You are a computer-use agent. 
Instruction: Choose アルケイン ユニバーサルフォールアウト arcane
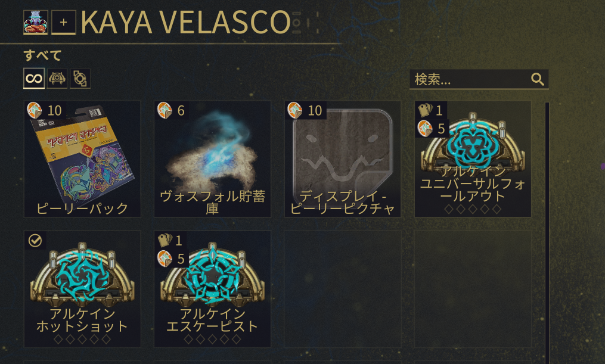(x=473, y=159)
